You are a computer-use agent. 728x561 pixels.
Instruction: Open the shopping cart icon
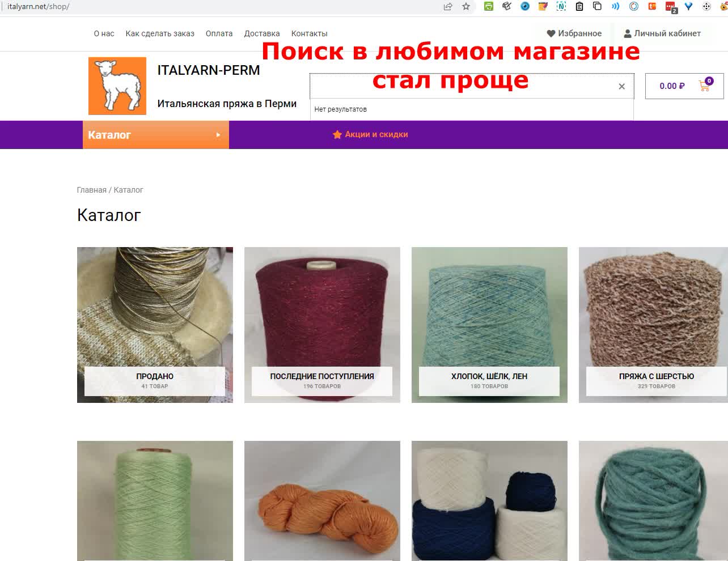(705, 86)
